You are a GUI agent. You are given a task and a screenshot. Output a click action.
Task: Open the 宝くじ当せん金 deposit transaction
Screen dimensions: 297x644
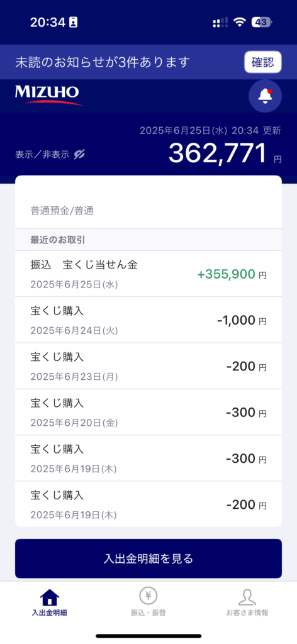[x=148, y=274]
